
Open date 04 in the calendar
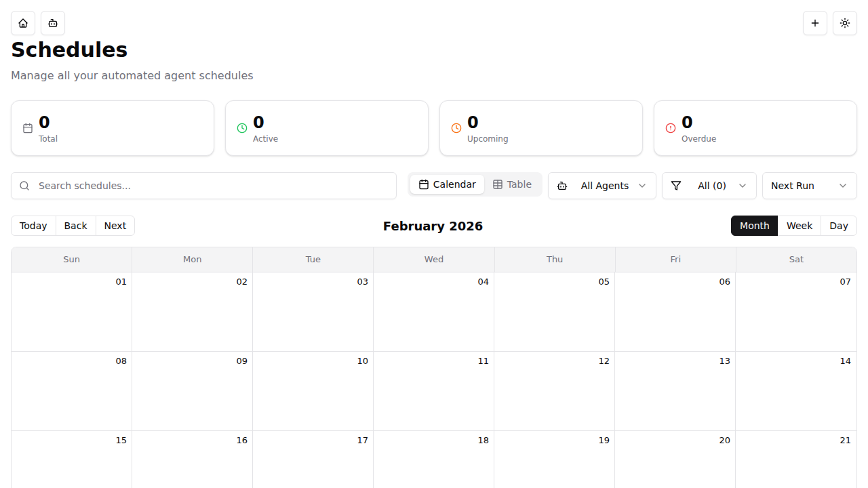point(483,281)
